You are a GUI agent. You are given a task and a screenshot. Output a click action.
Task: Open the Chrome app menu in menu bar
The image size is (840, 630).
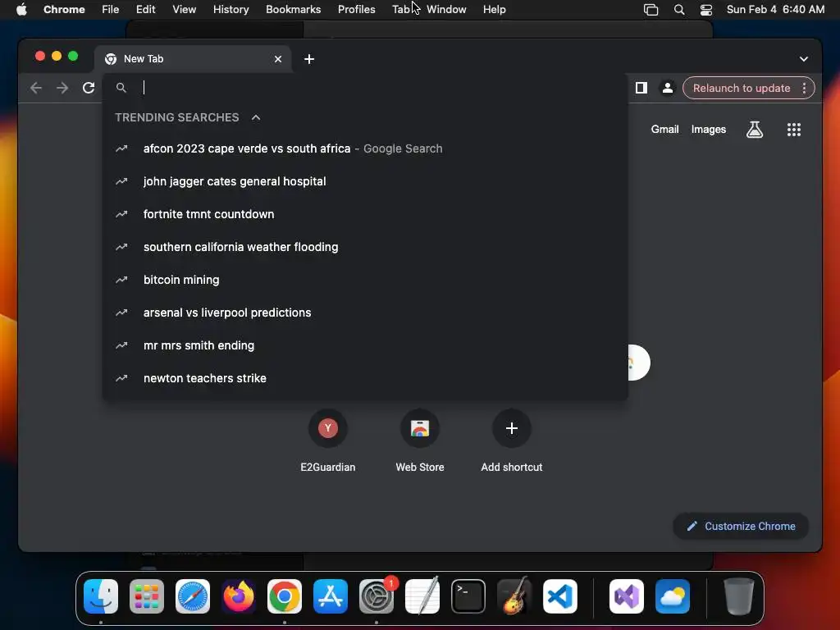click(64, 10)
